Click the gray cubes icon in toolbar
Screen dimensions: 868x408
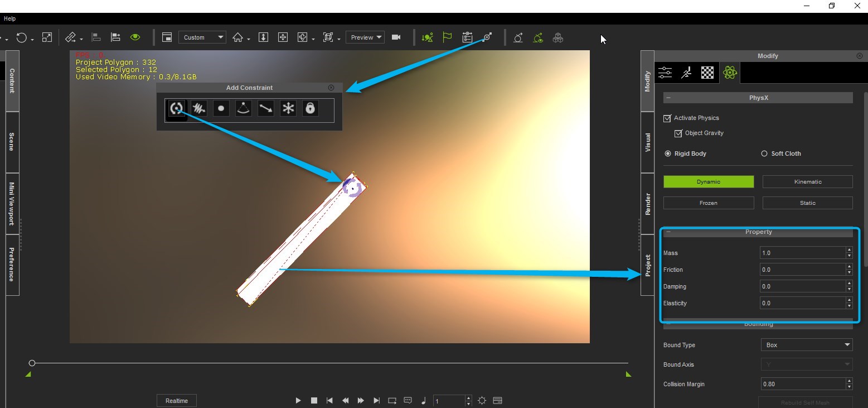pyautogui.click(x=557, y=37)
